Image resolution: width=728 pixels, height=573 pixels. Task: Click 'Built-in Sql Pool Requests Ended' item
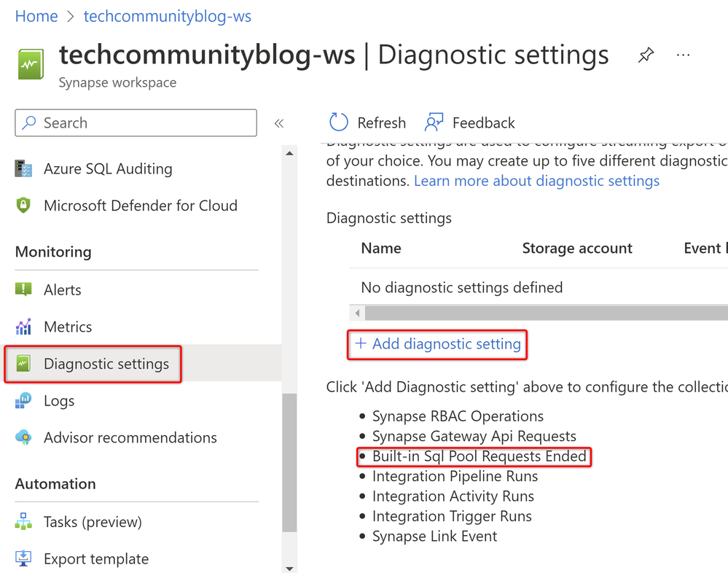(480, 456)
